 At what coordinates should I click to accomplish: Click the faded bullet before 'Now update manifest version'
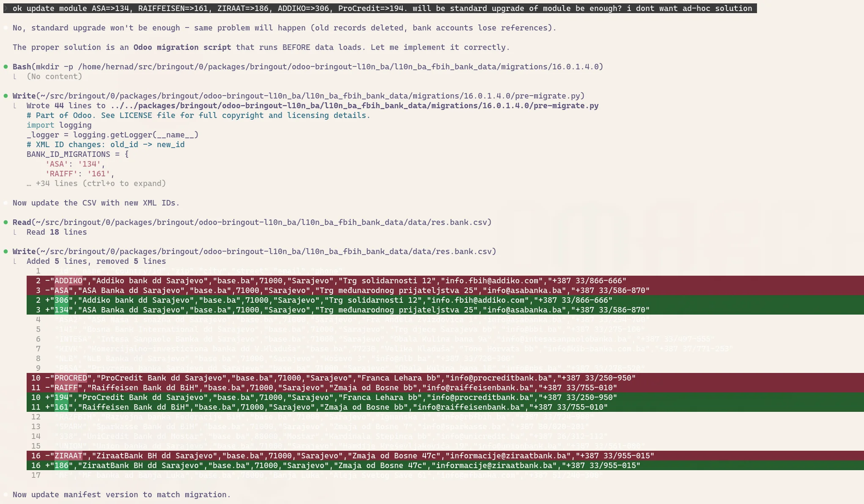(x=6, y=495)
